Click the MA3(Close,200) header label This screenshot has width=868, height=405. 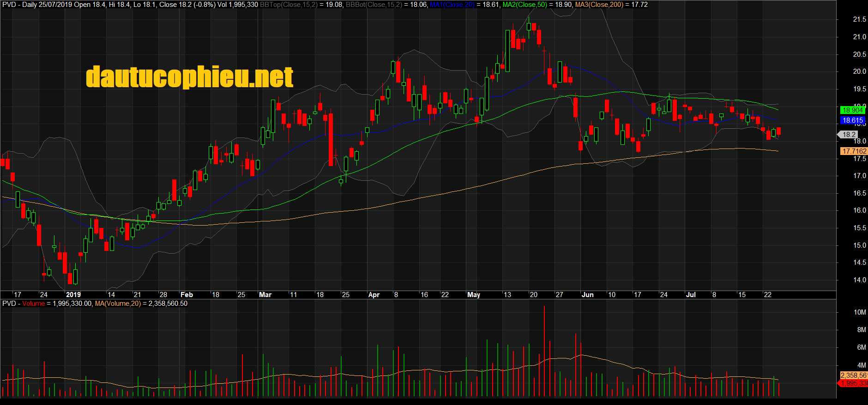pos(599,5)
